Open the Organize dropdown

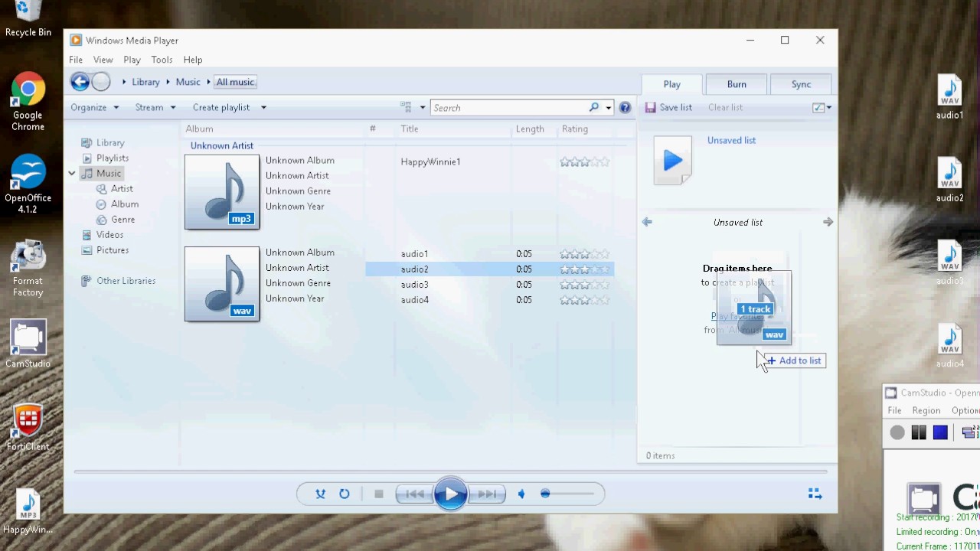(95, 108)
